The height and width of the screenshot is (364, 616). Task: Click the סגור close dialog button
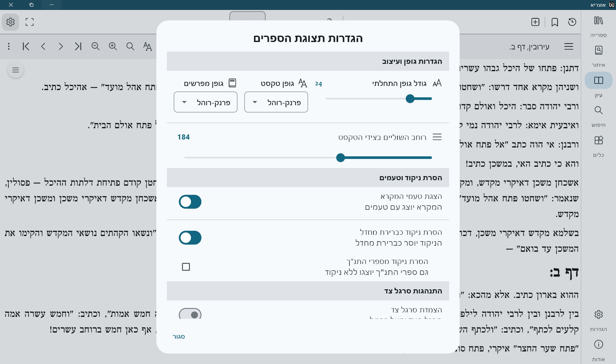pos(179,336)
